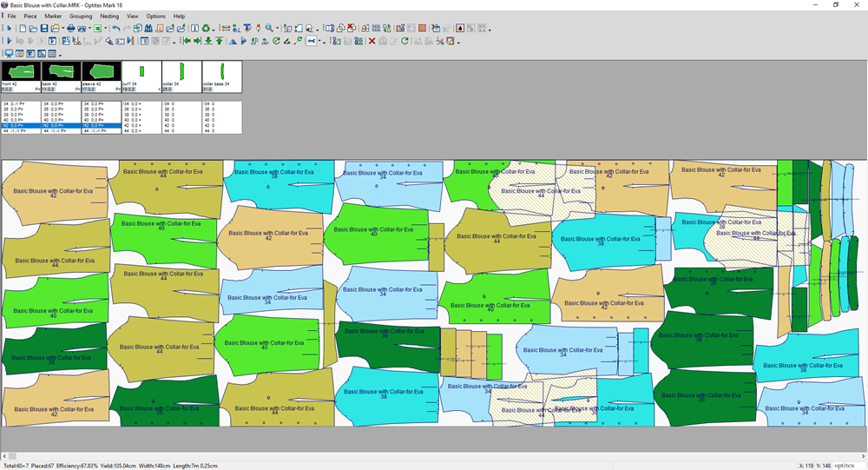
Task: Select the collar base 34 piece thumbnail
Action: tap(221, 72)
